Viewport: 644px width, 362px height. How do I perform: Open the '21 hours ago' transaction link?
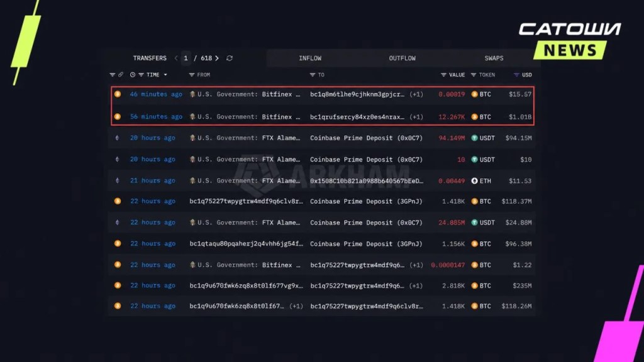[x=152, y=180]
